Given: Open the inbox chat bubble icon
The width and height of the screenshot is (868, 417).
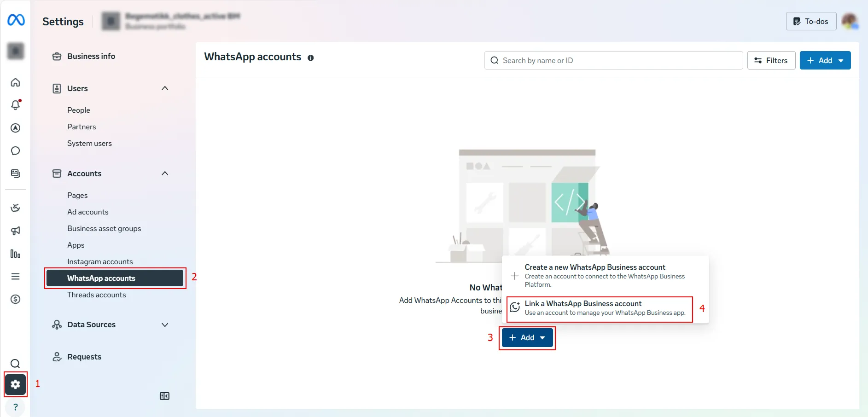Looking at the screenshot, I should 16,151.
